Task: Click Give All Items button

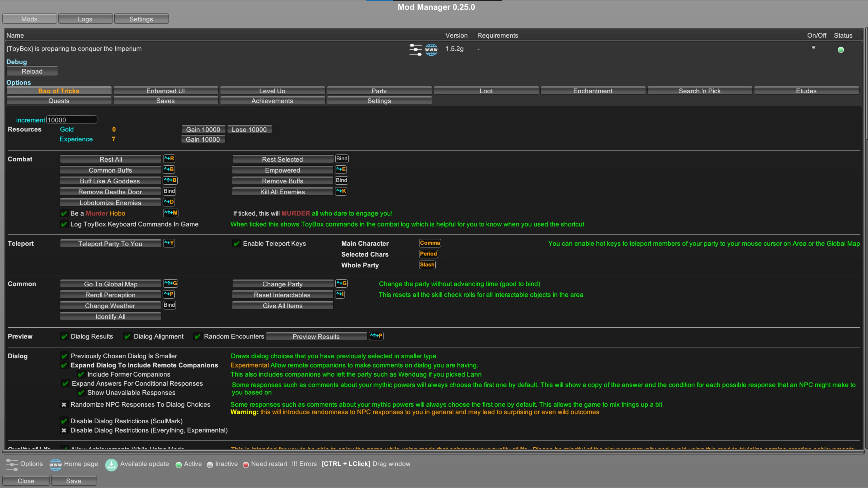Action: (282, 306)
